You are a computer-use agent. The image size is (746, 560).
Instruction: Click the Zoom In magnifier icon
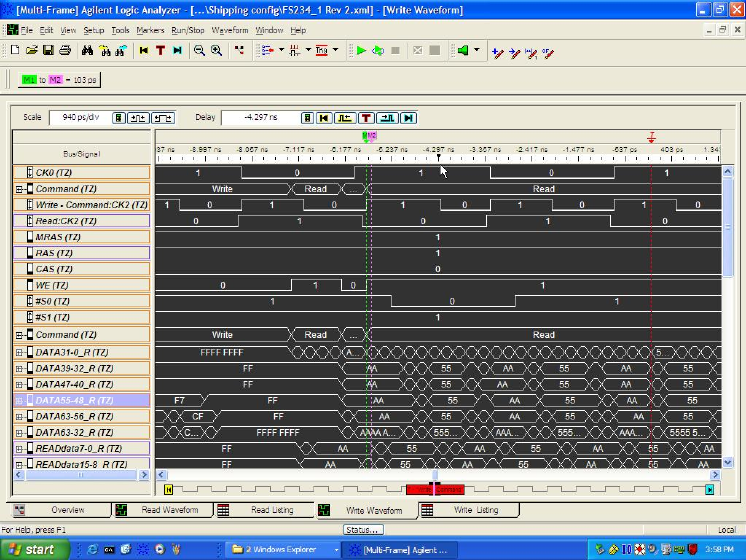point(216,50)
